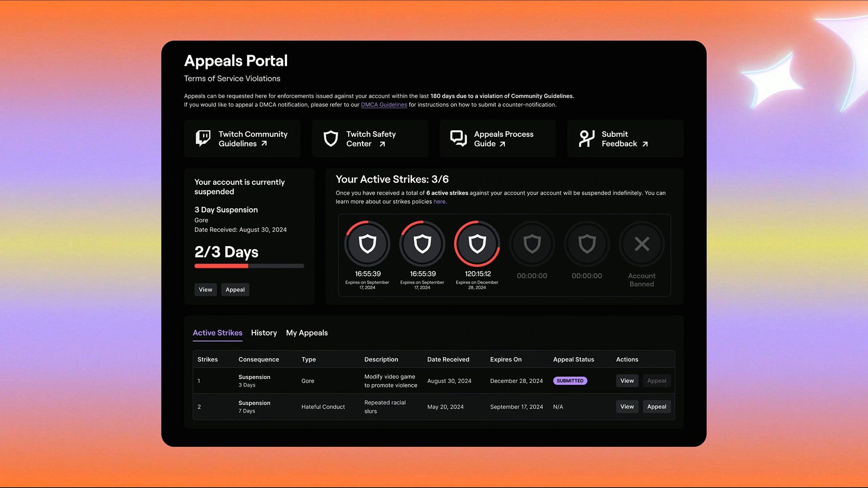The image size is (868, 488).
Task: Click the fifth empty strike shield slot
Action: [x=587, y=244]
